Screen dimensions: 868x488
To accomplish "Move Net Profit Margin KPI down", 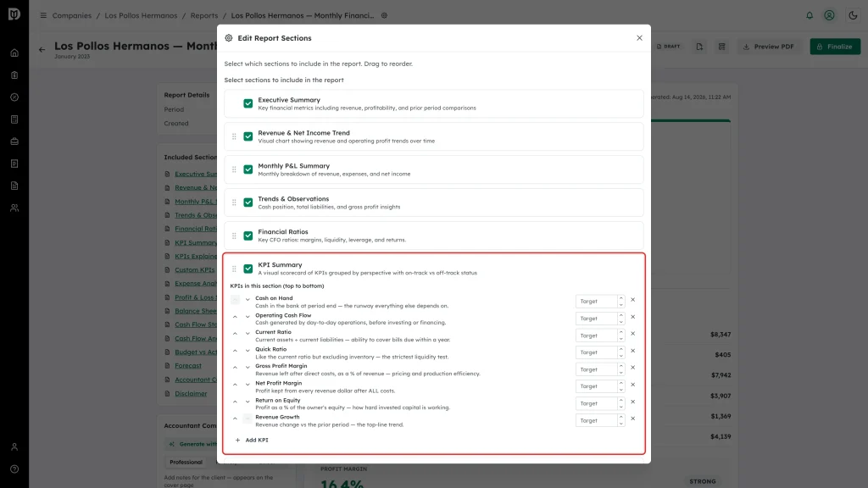I will (x=248, y=385).
